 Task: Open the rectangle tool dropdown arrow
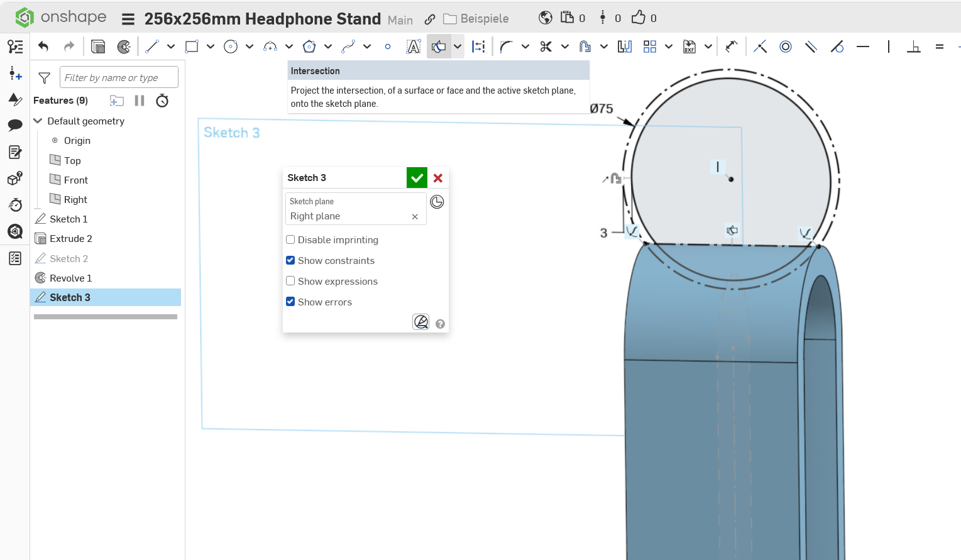[211, 47]
